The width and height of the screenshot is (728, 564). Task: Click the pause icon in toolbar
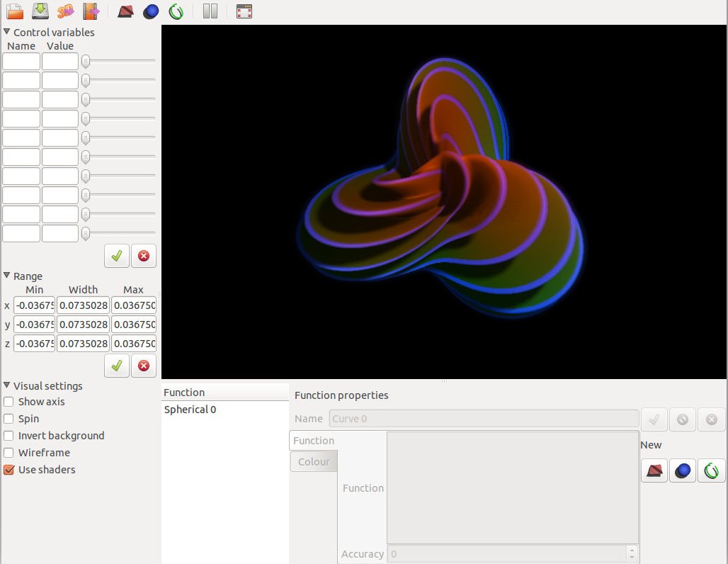(x=210, y=11)
